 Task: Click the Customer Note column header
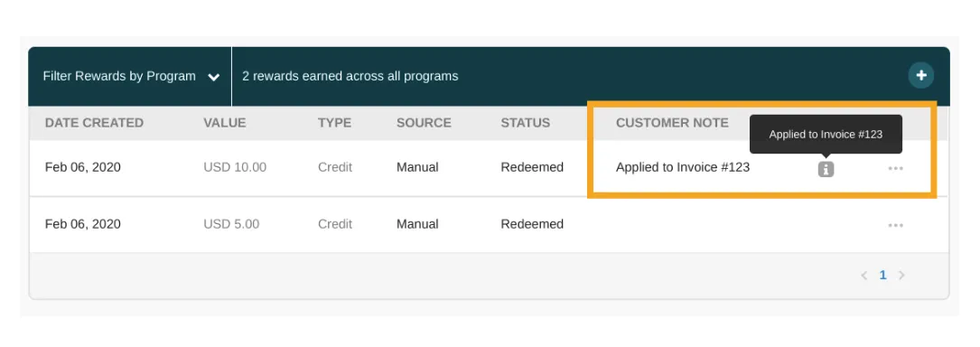[672, 123]
